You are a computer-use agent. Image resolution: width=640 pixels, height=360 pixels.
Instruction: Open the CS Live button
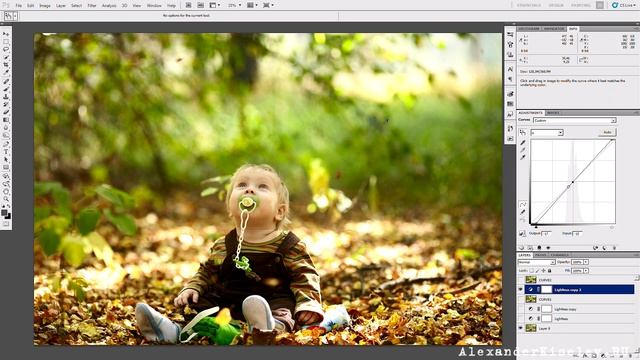(624, 5)
